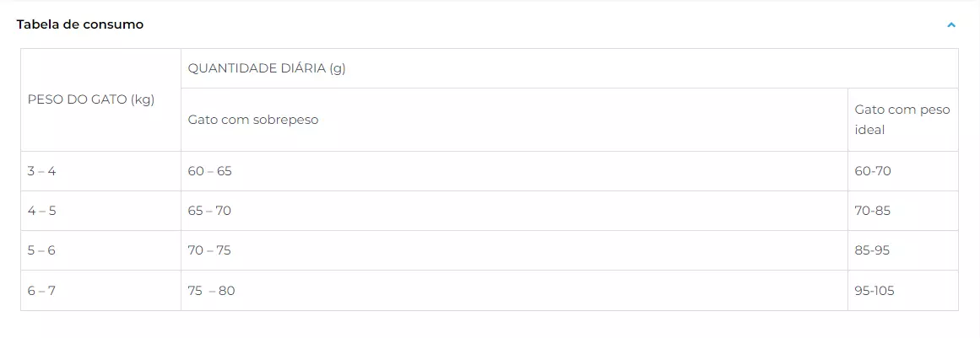Image resolution: width=980 pixels, height=338 pixels.
Task: Click the 70-85 ideal weight cell
Action: tap(903, 211)
